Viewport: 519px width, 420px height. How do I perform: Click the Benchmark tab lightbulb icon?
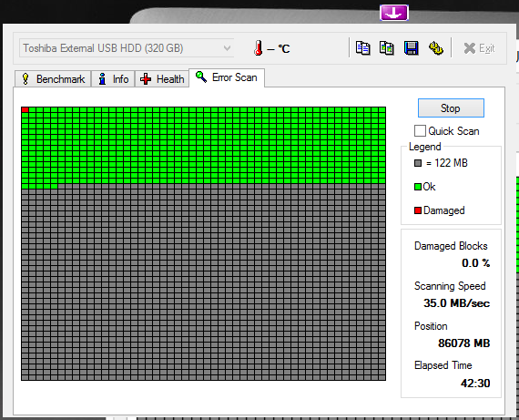[25, 79]
